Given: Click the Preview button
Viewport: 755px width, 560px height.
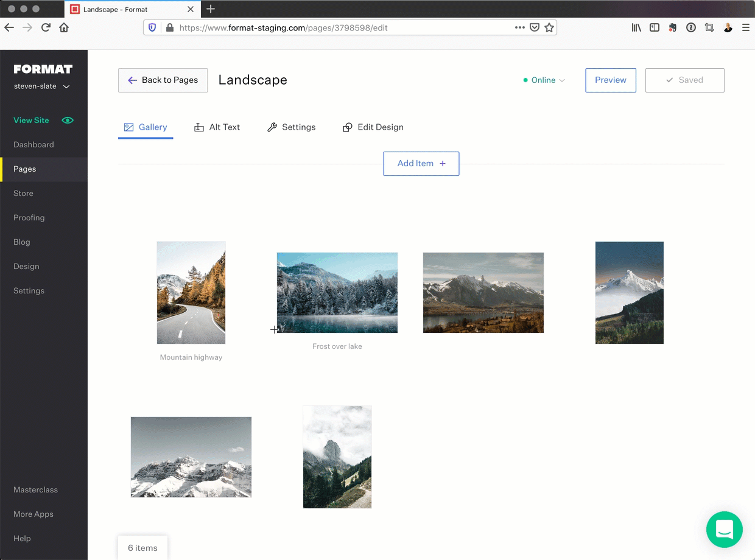Looking at the screenshot, I should coord(611,80).
